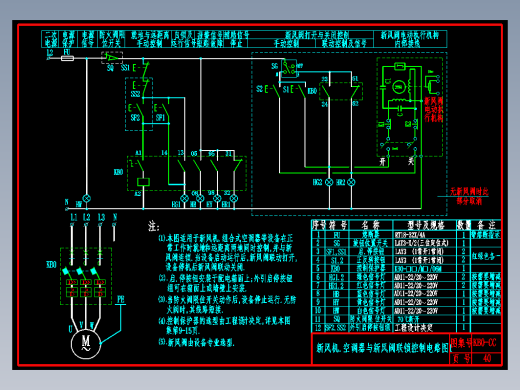The height and width of the screenshot is (390, 520).
Task: Click 'HG2' lamp label
Action: 317,182
